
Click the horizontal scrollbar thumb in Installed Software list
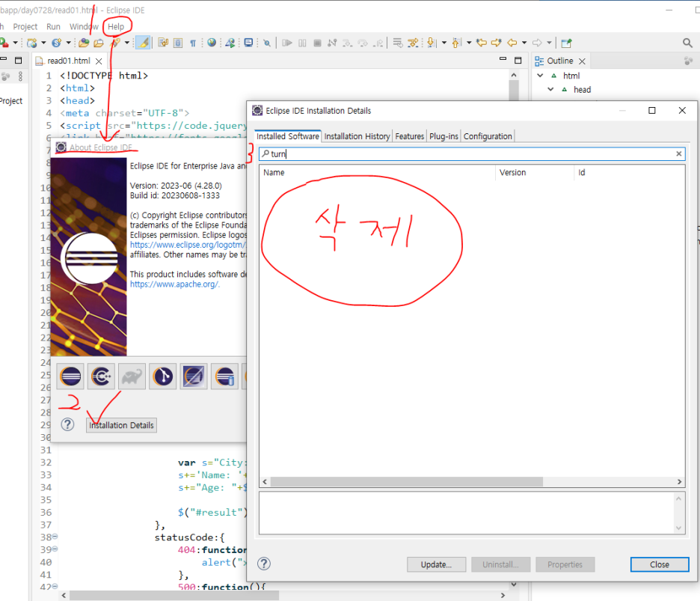tap(407, 482)
